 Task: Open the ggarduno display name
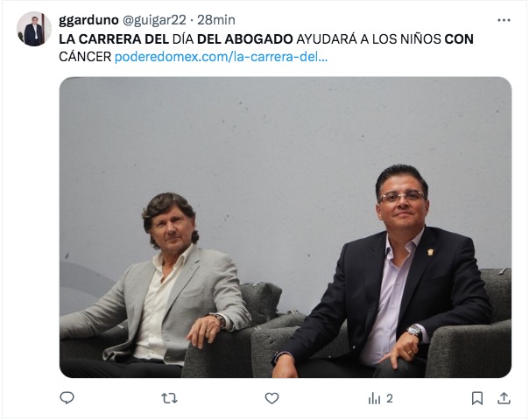click(88, 20)
